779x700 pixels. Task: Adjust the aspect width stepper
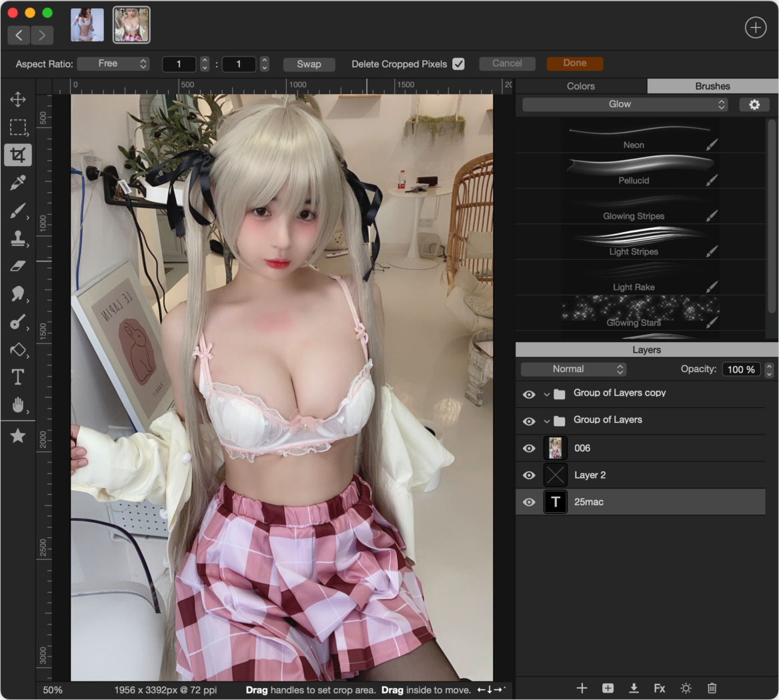coord(204,63)
